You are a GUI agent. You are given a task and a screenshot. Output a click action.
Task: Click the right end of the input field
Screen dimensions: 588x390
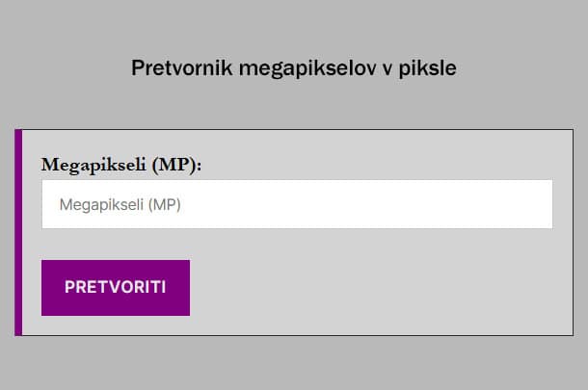pos(540,204)
